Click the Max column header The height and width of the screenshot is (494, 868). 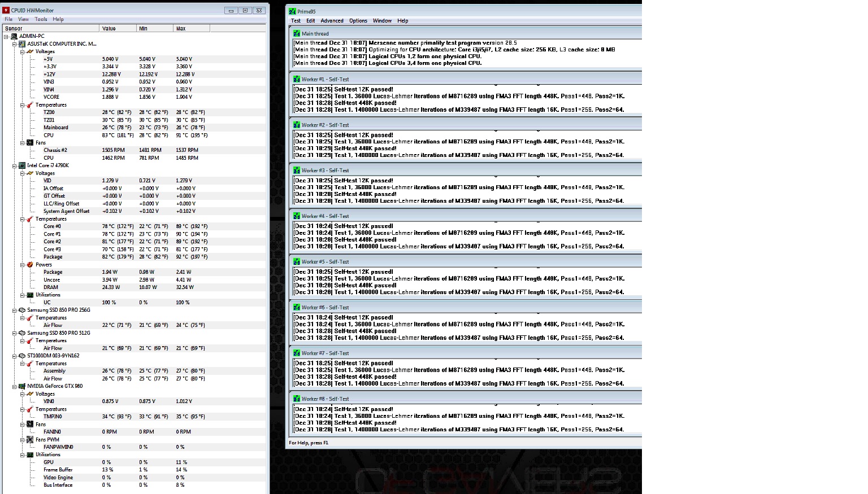192,28
